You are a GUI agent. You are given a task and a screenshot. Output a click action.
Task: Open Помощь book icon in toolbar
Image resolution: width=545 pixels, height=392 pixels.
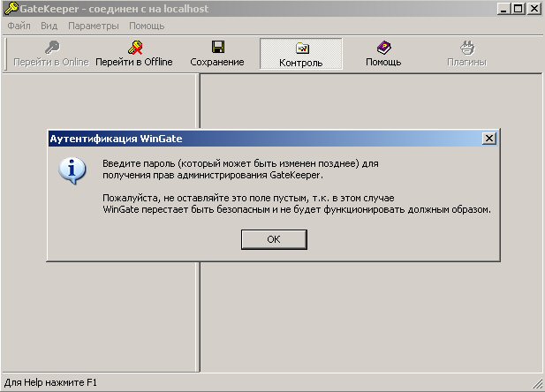pyautogui.click(x=383, y=48)
